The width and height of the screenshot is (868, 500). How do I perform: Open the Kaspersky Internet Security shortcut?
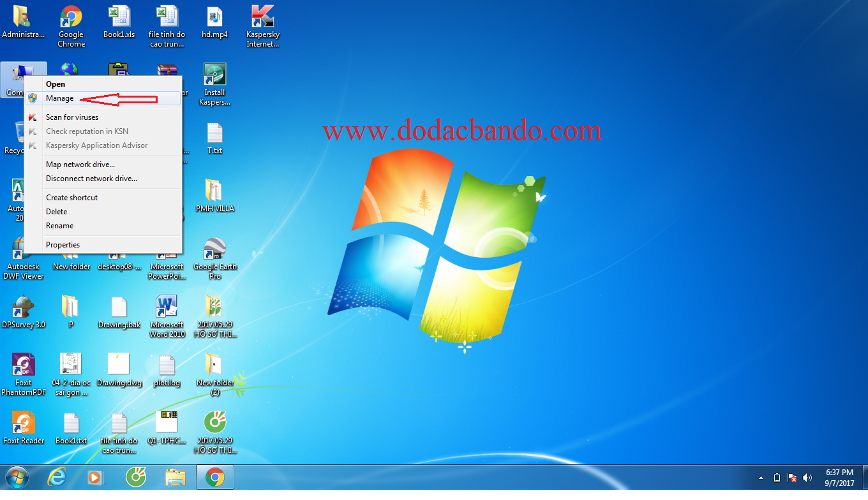pyautogui.click(x=263, y=27)
